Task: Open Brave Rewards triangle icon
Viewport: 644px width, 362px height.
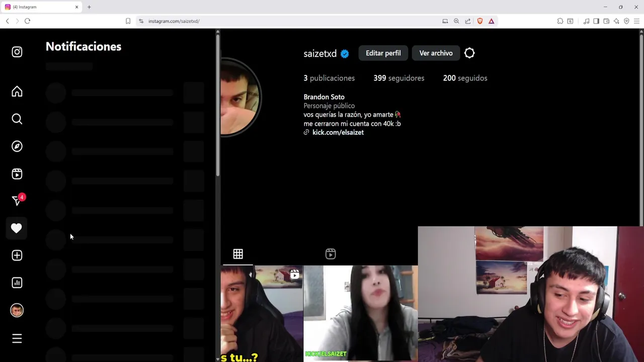Action: click(492, 21)
